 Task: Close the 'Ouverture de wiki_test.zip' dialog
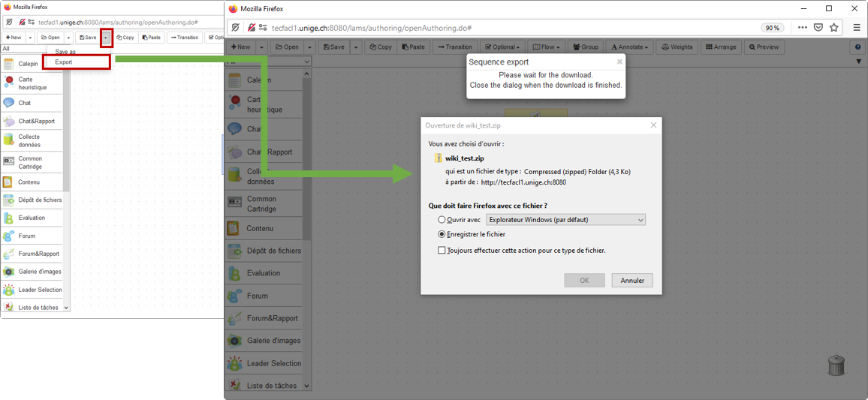pyautogui.click(x=653, y=125)
